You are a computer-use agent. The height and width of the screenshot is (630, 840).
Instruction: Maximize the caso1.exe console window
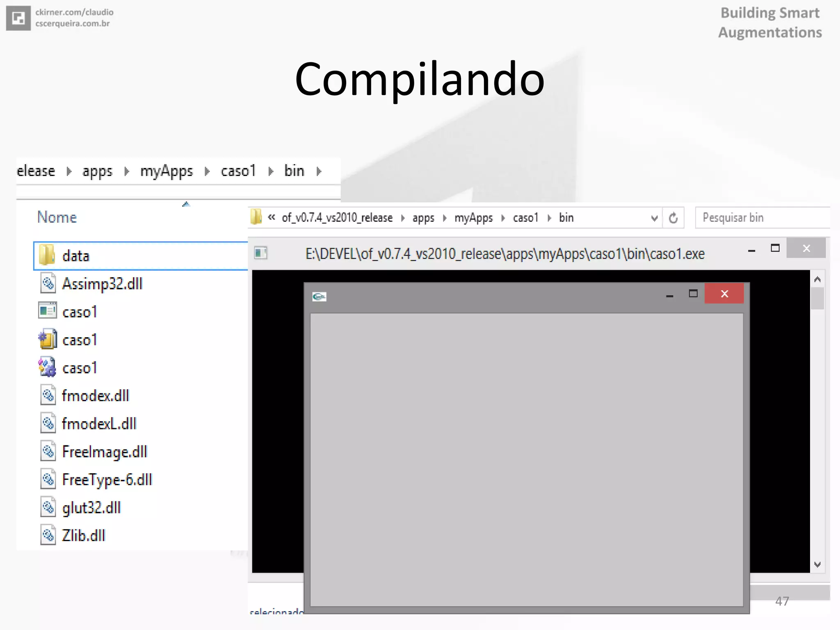775,248
